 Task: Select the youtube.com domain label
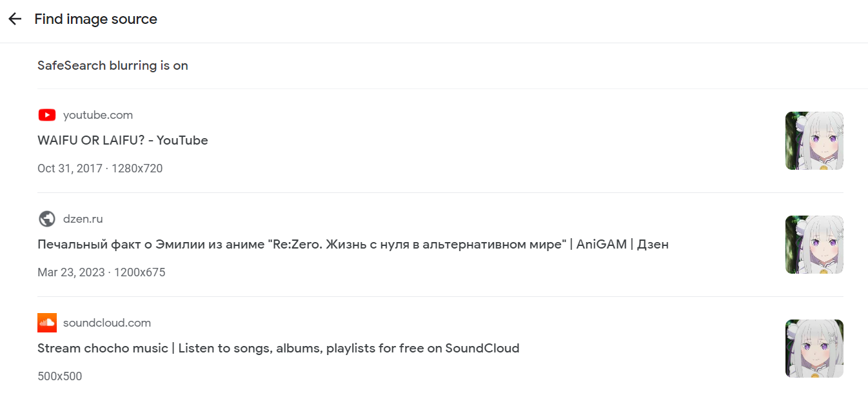tap(97, 115)
